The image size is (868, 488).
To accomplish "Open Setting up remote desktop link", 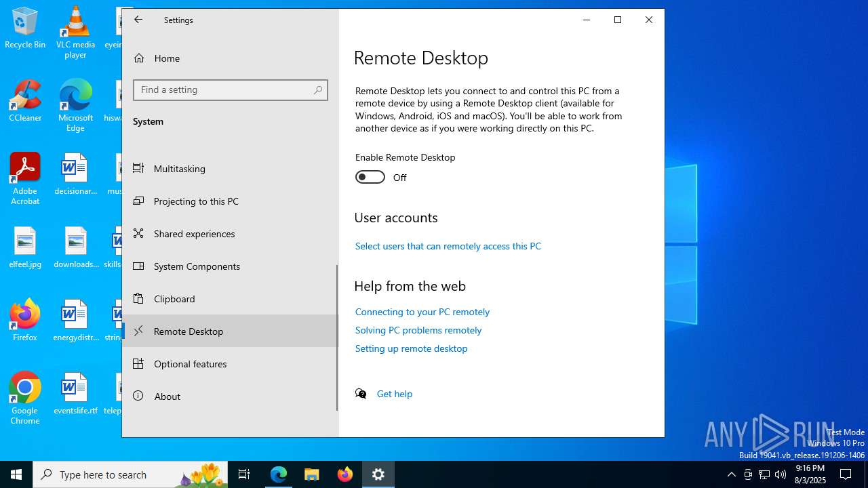I will [x=412, y=348].
